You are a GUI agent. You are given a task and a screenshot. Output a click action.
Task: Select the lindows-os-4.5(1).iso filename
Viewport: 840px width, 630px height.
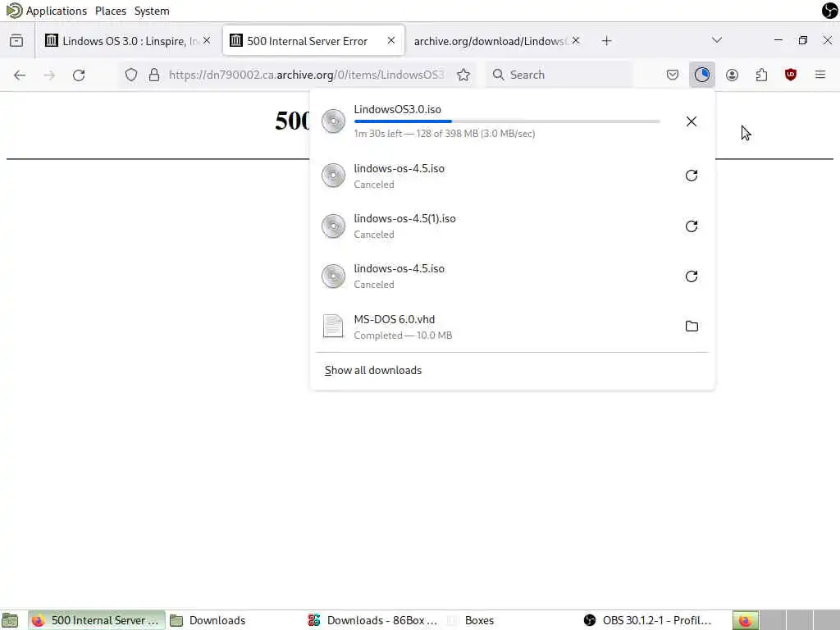tap(404, 218)
